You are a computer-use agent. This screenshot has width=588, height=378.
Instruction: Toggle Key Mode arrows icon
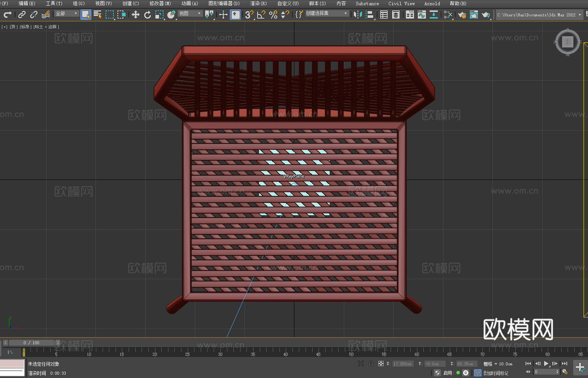pyautogui.click(x=528, y=372)
